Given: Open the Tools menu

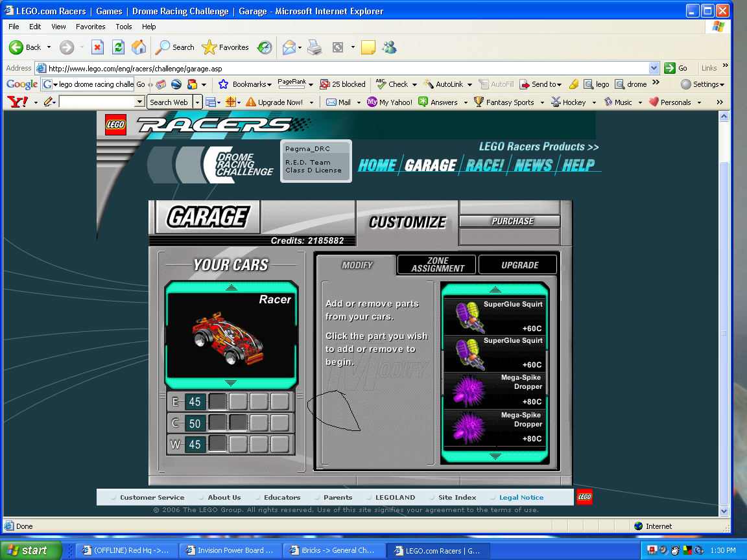Looking at the screenshot, I should click(123, 27).
